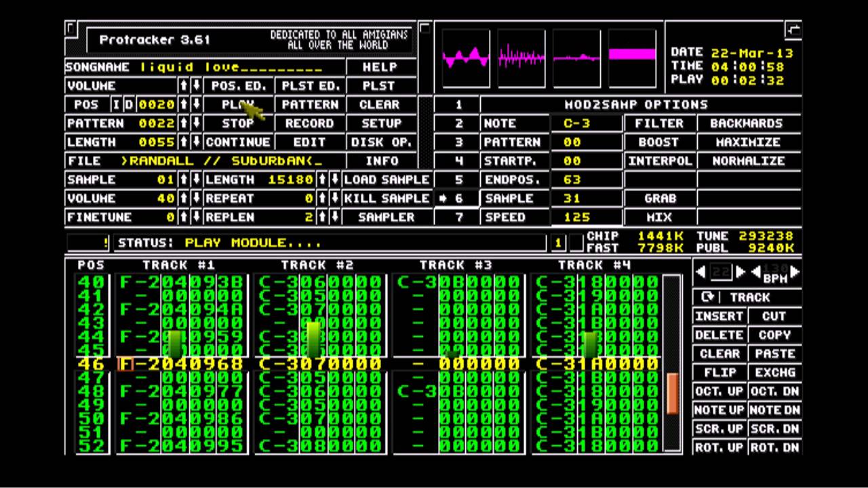This screenshot has width=868, height=488.
Task: Toggle EDIT mode
Action: coord(310,142)
